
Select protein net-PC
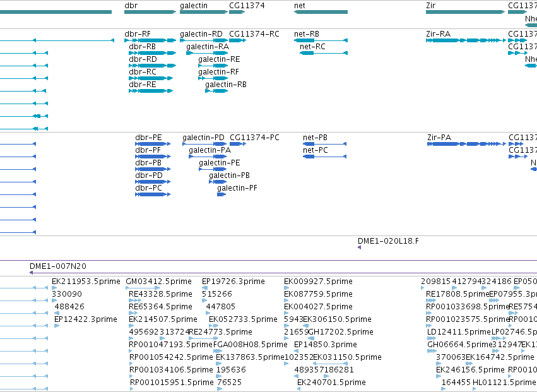[325, 157]
